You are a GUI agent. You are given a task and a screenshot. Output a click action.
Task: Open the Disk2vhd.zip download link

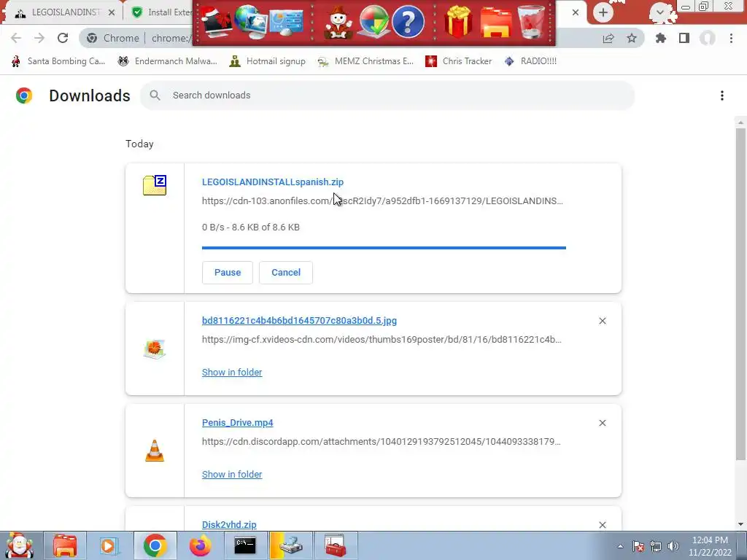[229, 524]
